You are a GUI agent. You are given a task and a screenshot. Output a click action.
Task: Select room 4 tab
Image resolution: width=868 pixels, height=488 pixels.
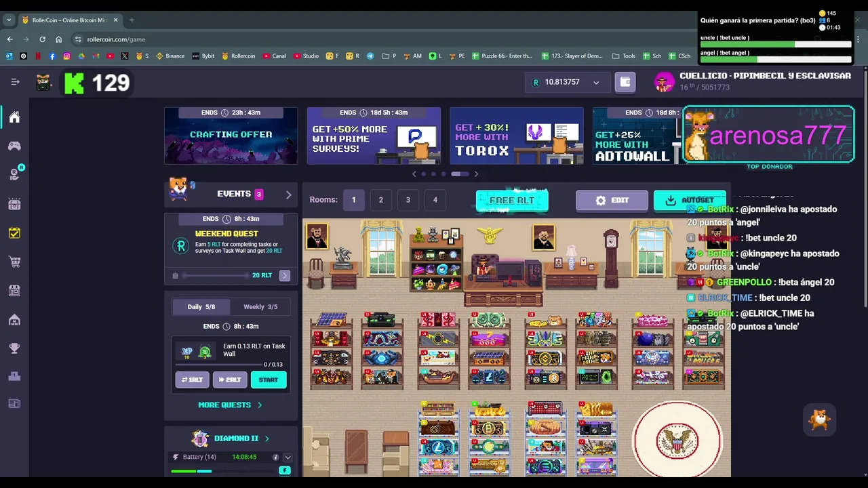click(435, 200)
